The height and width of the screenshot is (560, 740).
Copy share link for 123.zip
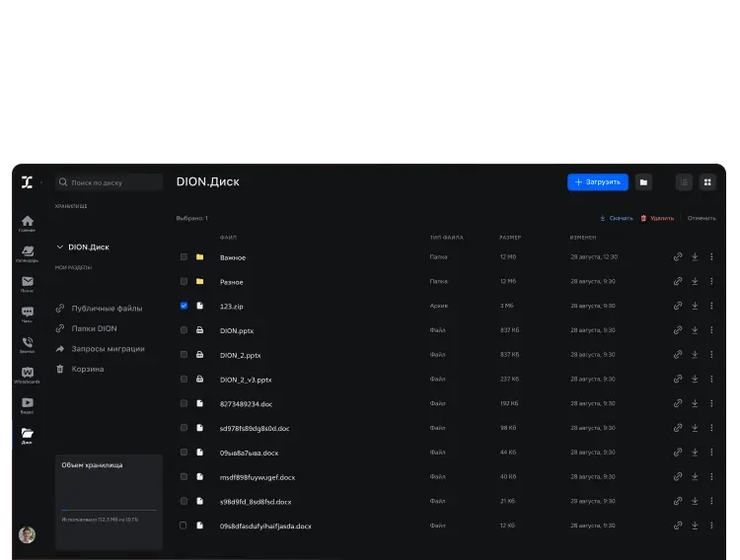[x=678, y=306]
